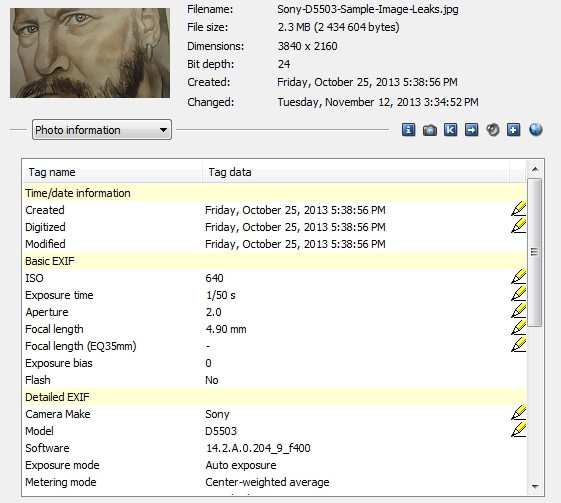Click the globe icon
This screenshot has height=503, width=561.
(535, 130)
